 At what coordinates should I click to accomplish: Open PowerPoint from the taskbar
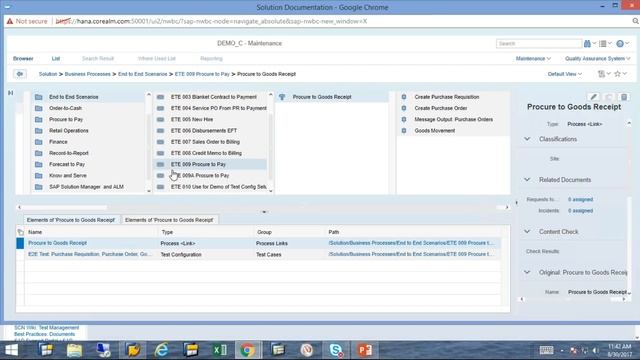(x=365, y=350)
